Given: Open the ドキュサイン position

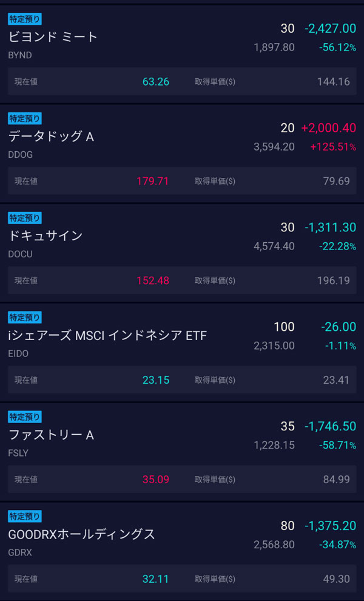Looking at the screenshot, I should 45,236.
